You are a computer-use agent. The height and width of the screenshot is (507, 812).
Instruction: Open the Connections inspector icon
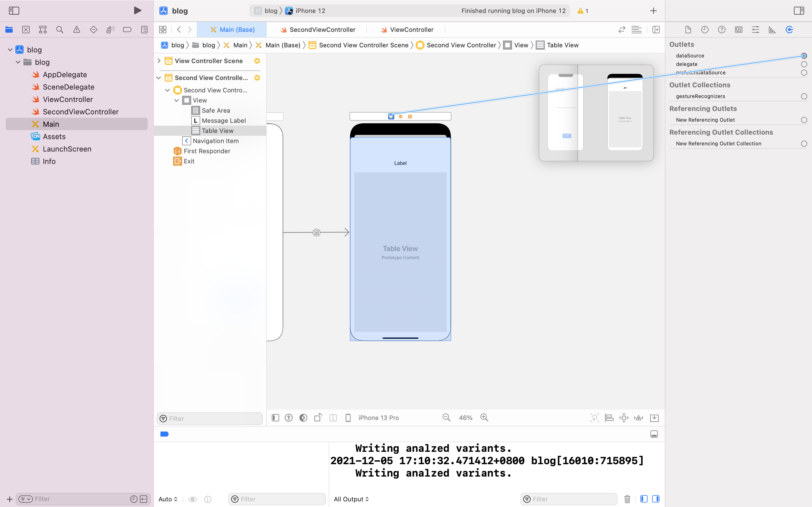789,30
